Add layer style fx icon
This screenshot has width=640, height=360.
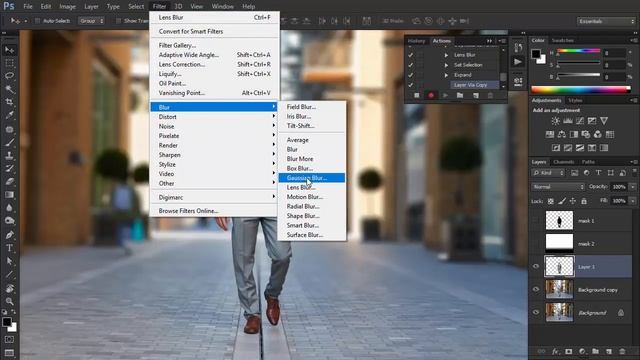(x=555, y=351)
